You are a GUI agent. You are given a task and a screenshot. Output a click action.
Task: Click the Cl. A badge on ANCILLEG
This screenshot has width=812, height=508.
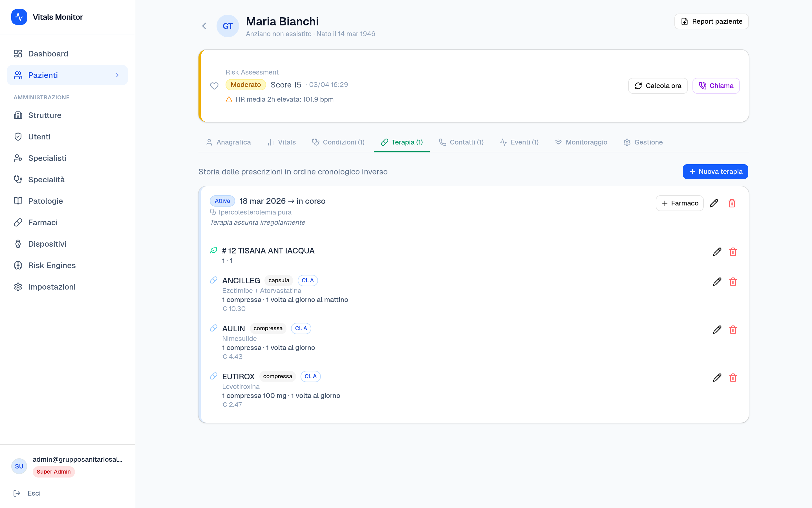tap(308, 281)
